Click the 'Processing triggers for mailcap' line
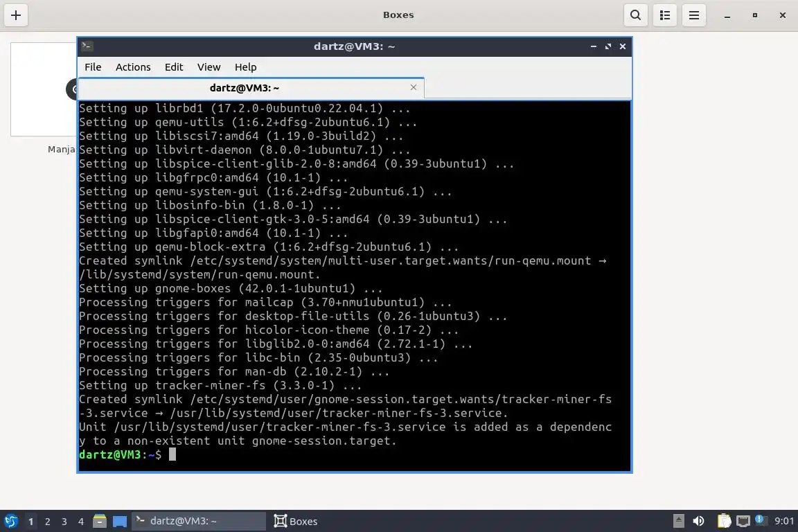Viewport: 798px width, 532px height. click(x=265, y=303)
